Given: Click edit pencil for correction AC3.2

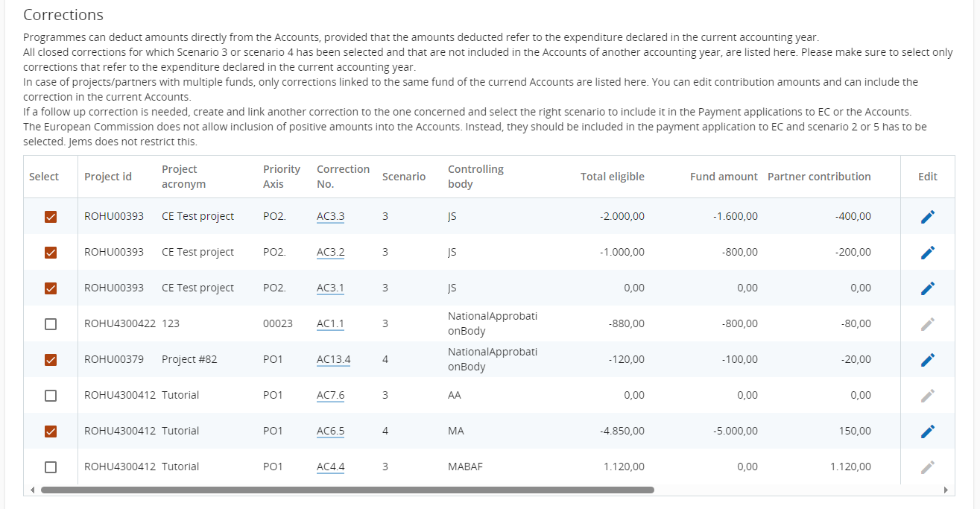Looking at the screenshot, I should (x=927, y=253).
